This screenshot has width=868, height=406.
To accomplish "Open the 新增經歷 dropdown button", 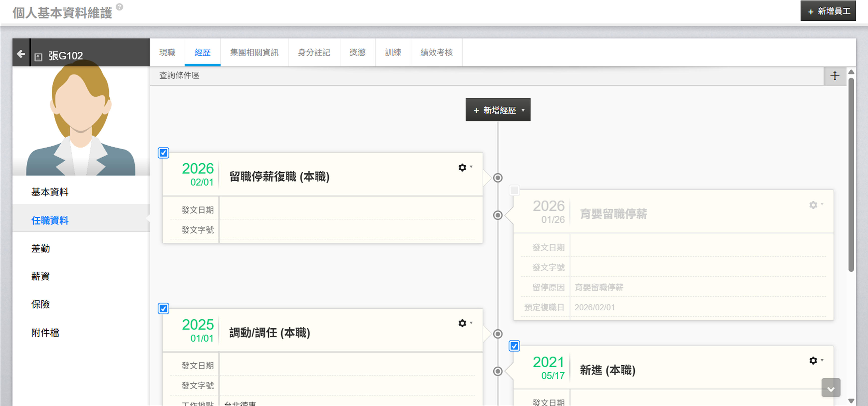I will pos(498,110).
